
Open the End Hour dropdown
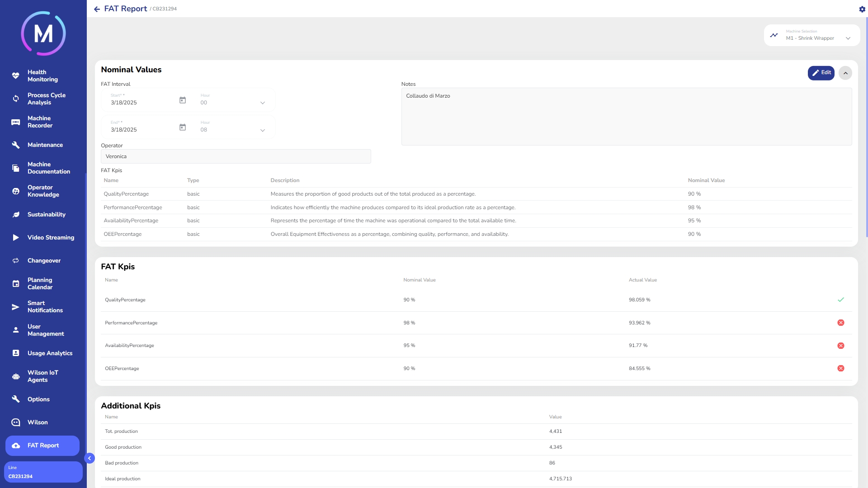coord(262,130)
